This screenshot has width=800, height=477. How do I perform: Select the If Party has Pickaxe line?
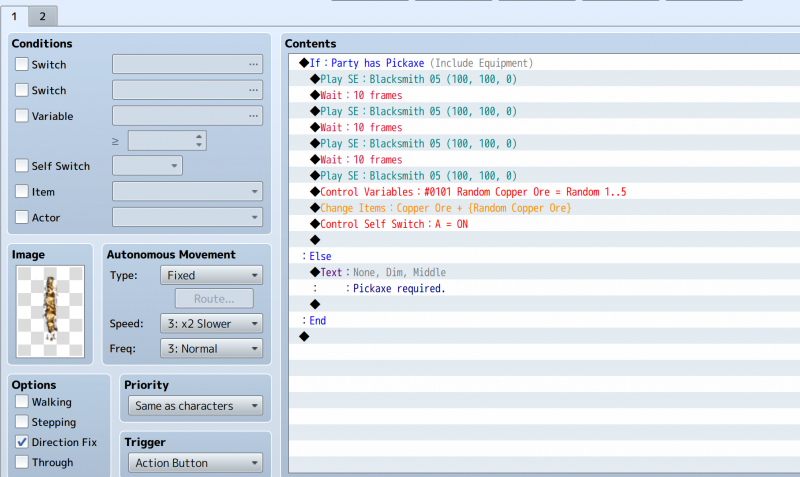tap(544, 63)
